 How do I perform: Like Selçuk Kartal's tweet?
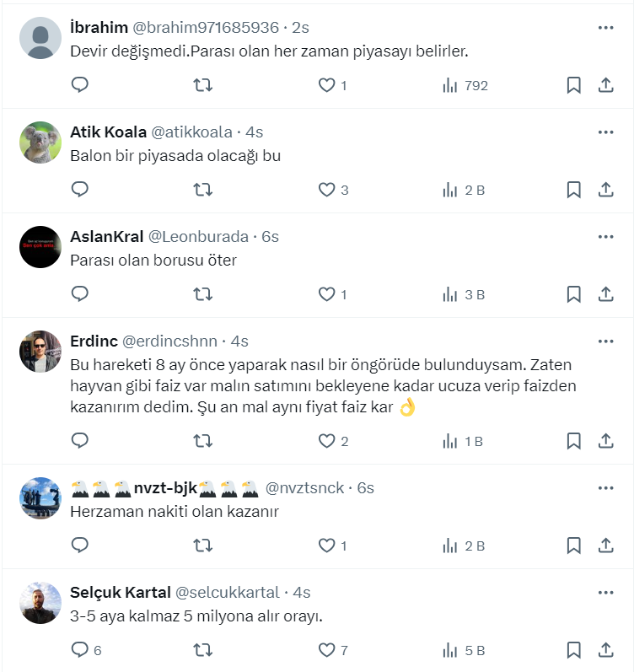point(326,650)
